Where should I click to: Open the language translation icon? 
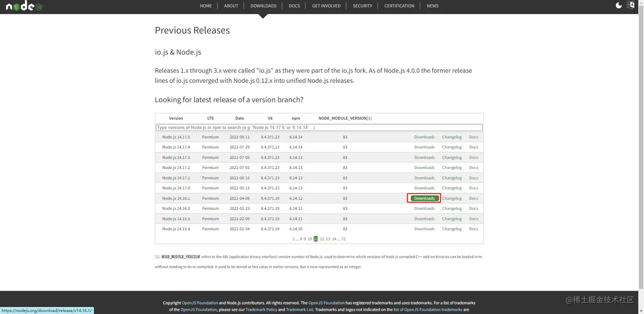631,6
